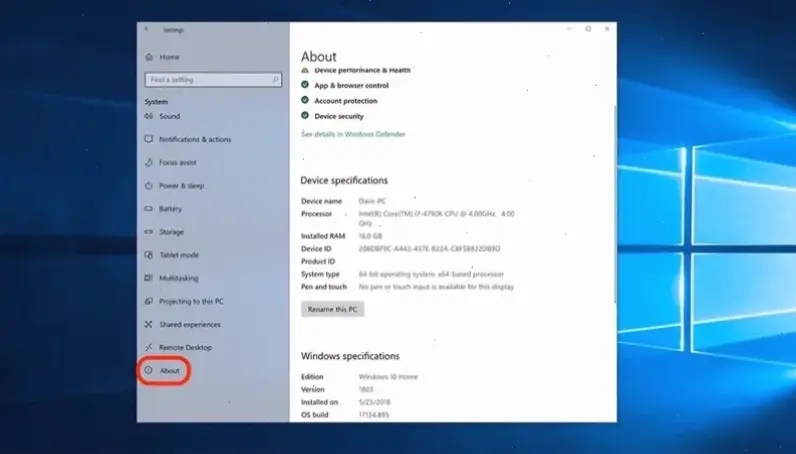Select the Shared experiences icon
This screenshot has height=454, width=796.
coord(148,324)
